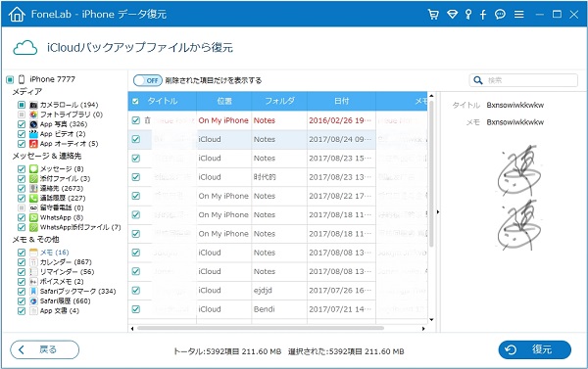Click the contacts icon

click(x=33, y=189)
